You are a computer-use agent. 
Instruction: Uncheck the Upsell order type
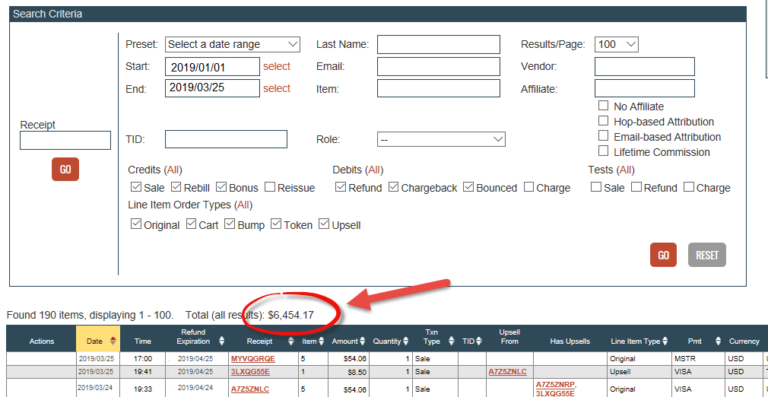click(x=324, y=224)
